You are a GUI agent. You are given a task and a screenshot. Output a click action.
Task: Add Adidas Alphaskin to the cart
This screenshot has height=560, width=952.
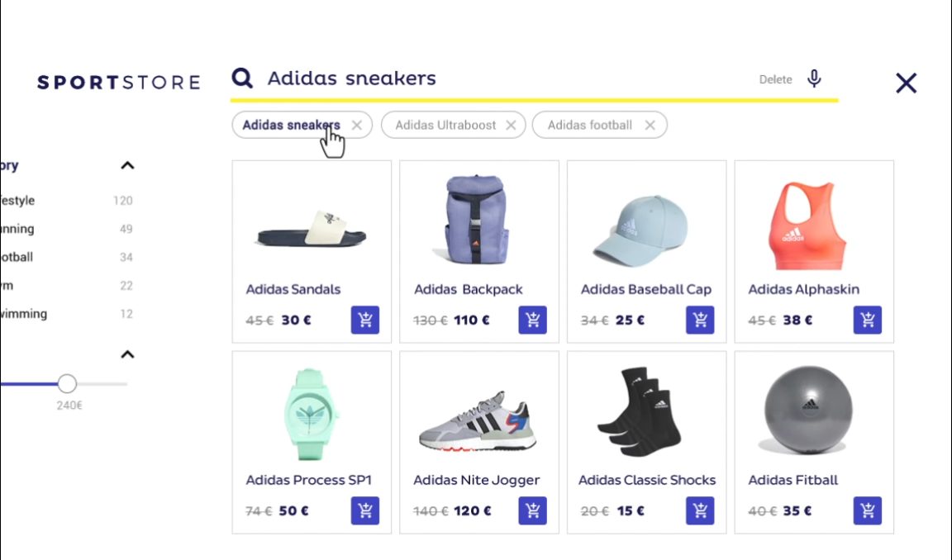pyautogui.click(x=867, y=320)
